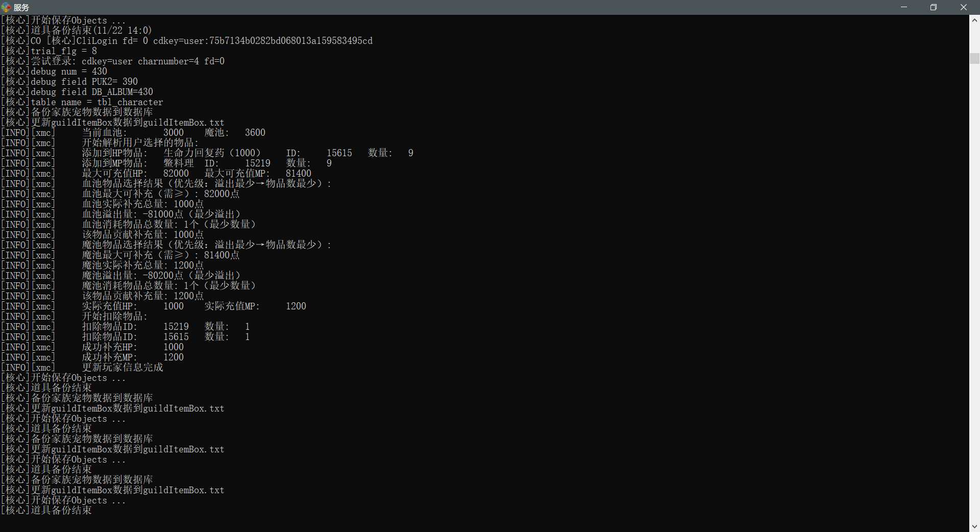Click the 成功补充MP: 1200 line
The height and width of the screenshot is (532, 980).
tap(92, 357)
